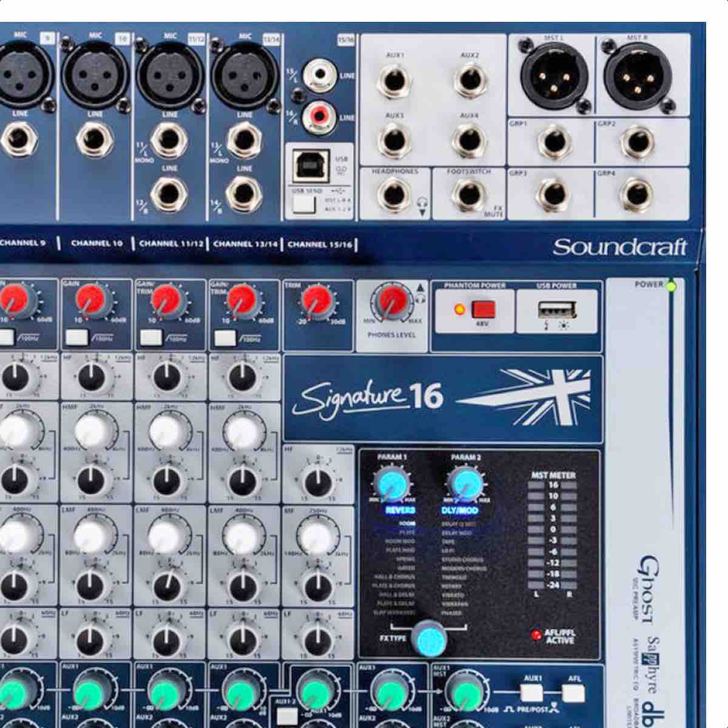Click the square USB type-B port
The image size is (728, 728).
click(312, 165)
